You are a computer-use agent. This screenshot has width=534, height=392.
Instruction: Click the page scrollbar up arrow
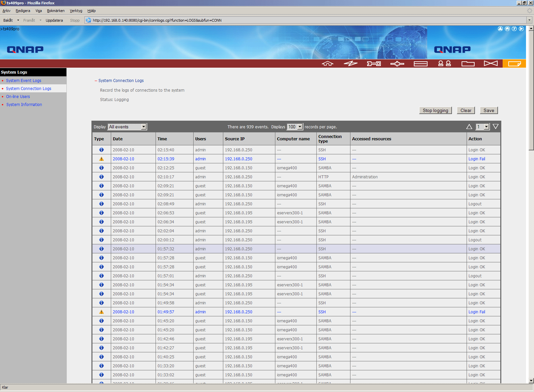(x=531, y=29)
